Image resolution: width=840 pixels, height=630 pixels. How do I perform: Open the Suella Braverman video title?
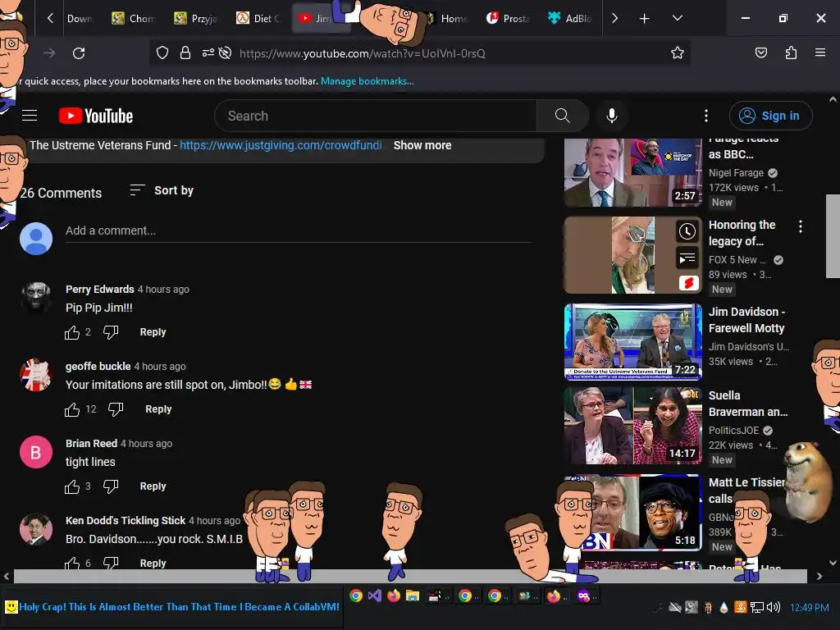pyautogui.click(x=748, y=404)
